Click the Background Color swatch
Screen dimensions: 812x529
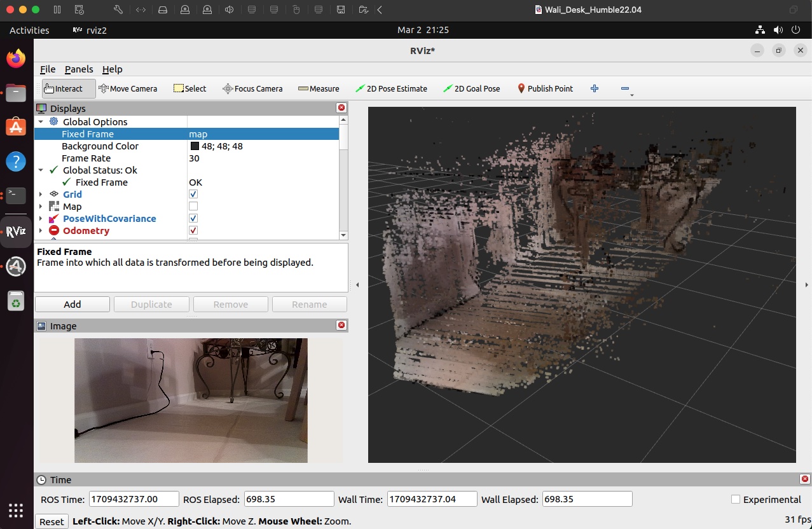(x=195, y=146)
